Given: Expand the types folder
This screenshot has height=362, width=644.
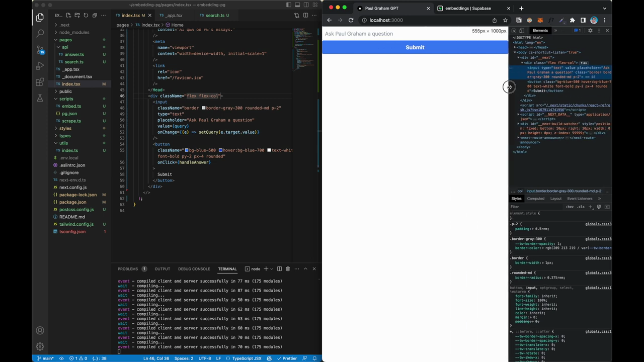Looking at the screenshot, I should coord(65,136).
